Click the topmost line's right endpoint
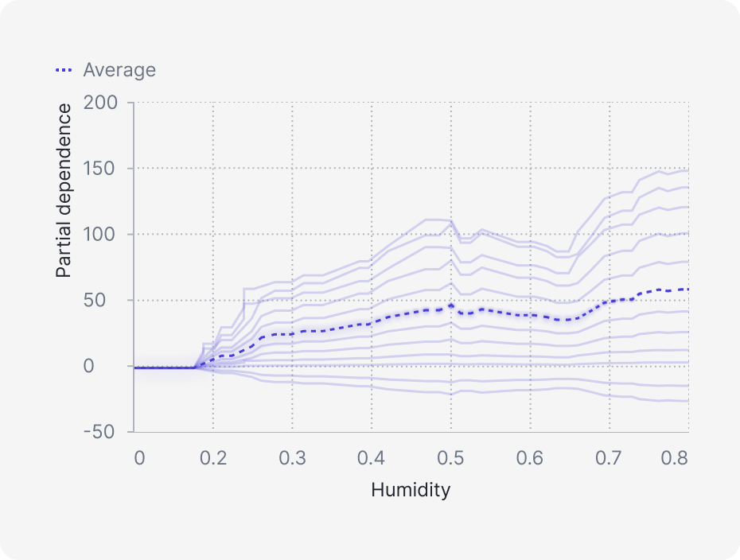 click(x=687, y=171)
